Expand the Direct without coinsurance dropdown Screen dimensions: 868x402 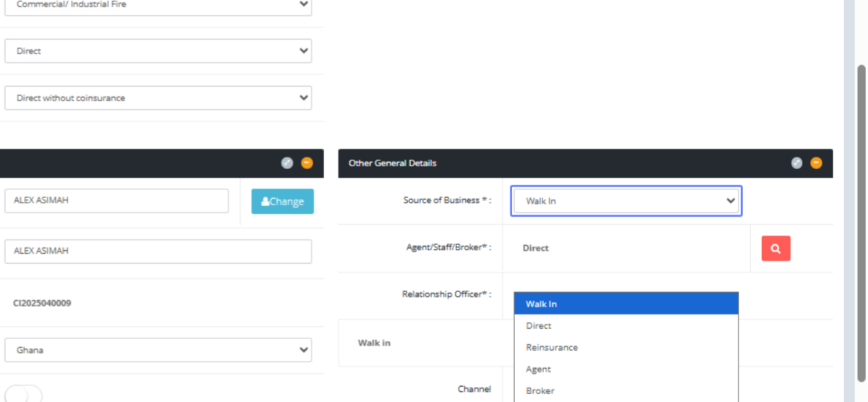158,98
